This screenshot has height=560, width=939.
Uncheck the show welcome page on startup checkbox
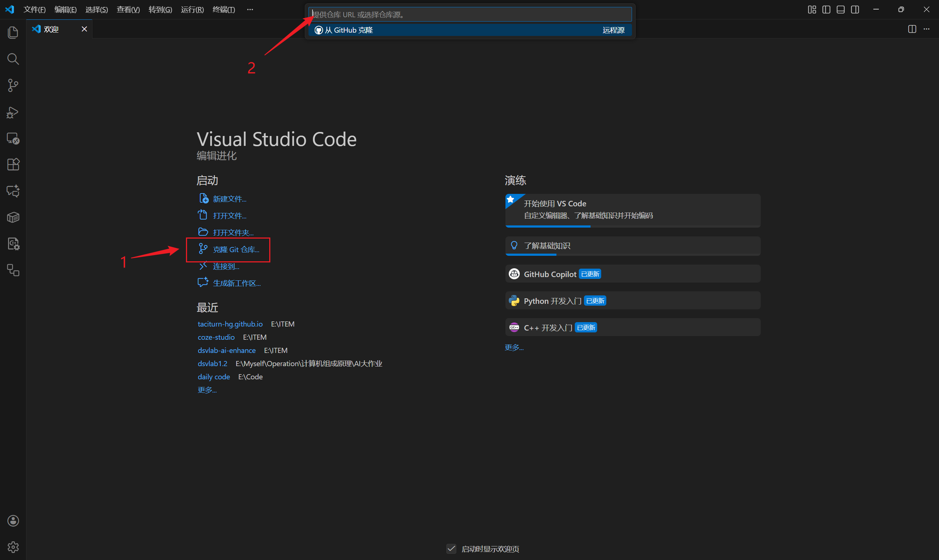(451, 549)
